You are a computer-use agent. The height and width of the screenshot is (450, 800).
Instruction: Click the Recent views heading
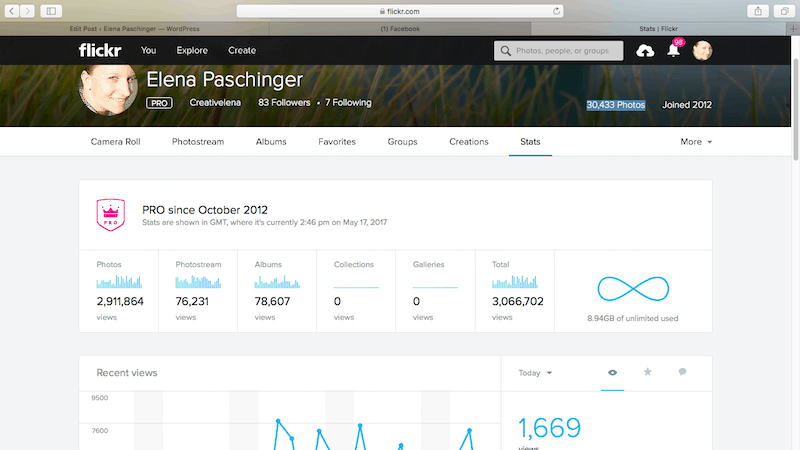click(x=127, y=373)
